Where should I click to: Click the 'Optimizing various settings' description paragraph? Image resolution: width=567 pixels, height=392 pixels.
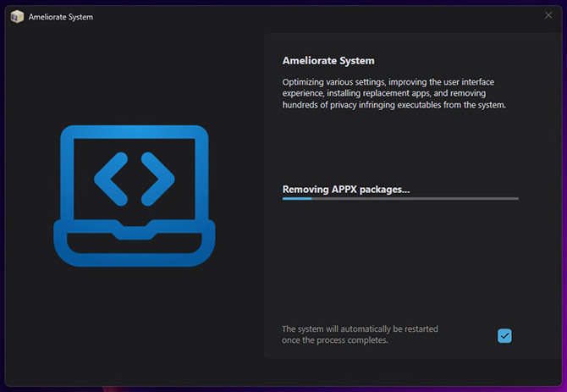tap(394, 93)
